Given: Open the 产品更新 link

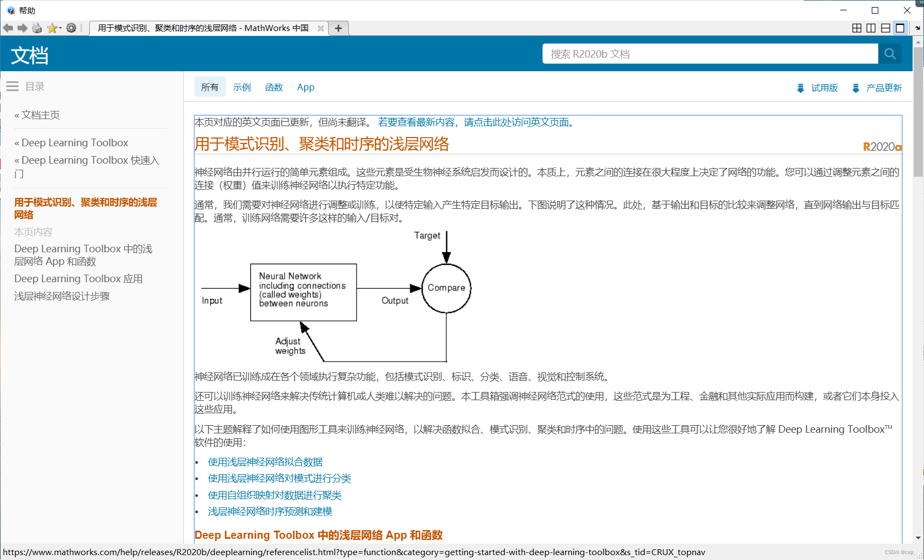Looking at the screenshot, I should (877, 88).
